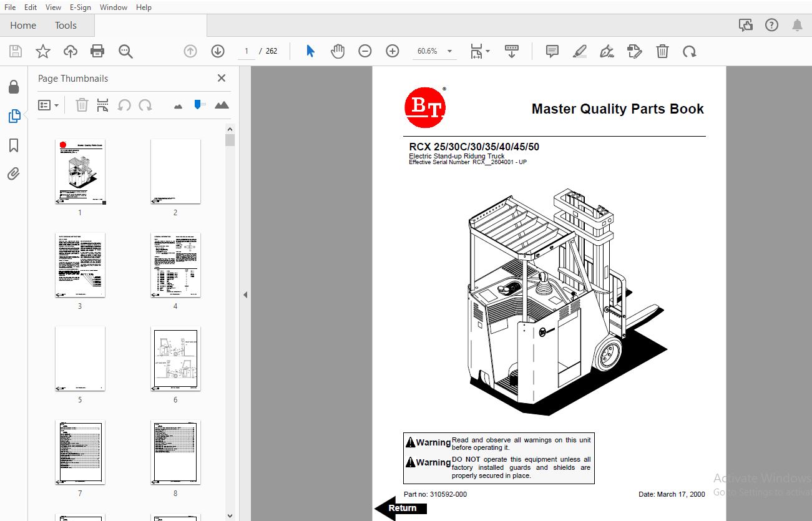Upload the file via the cloud icon
This screenshot has height=521, width=812.
[71, 51]
